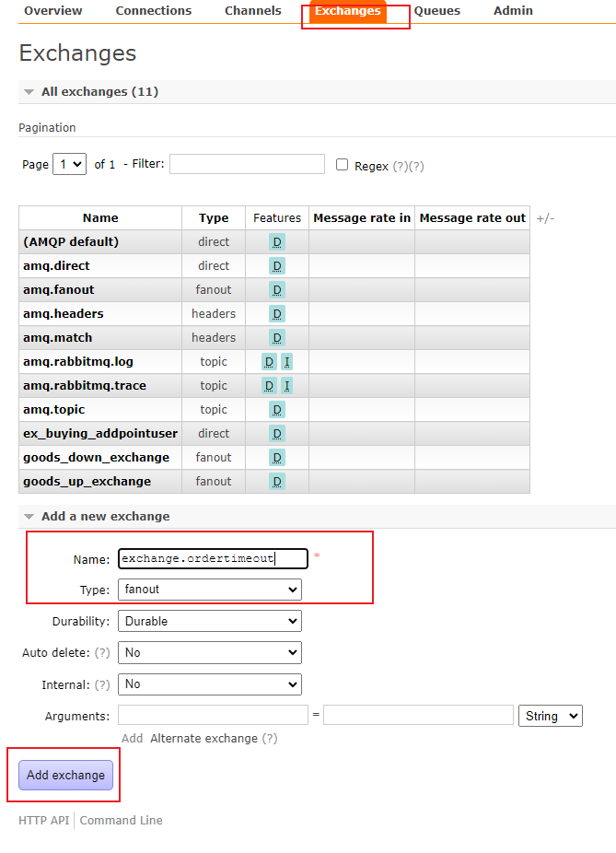The image size is (616, 853).
Task: Sort by the Features column header
Action: 277,217
